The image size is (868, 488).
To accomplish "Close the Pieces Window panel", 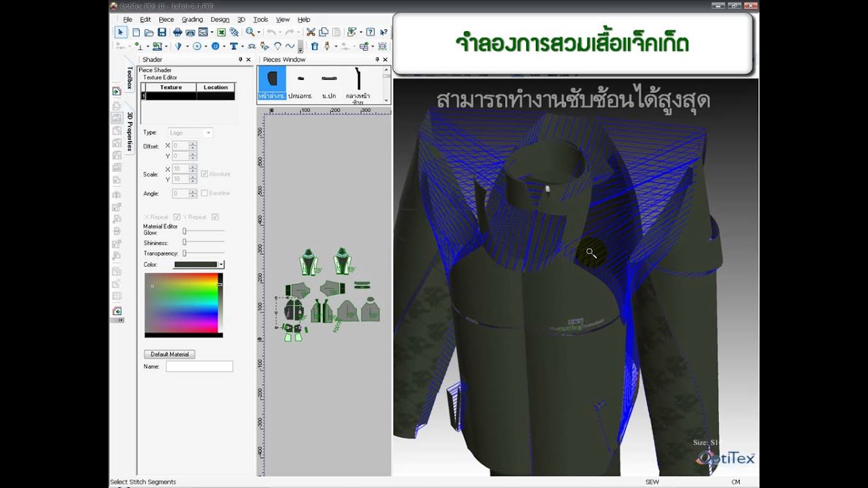I will click(386, 60).
